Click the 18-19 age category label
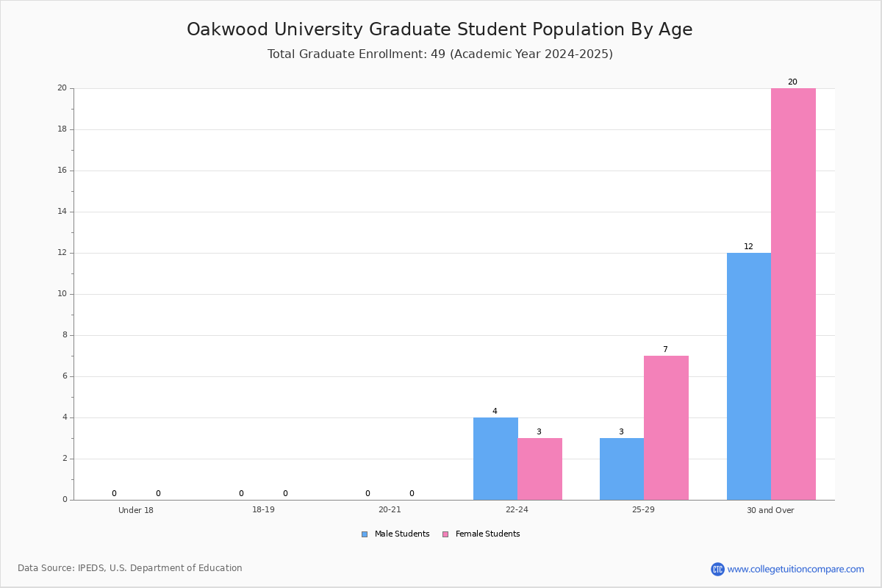 click(x=263, y=509)
